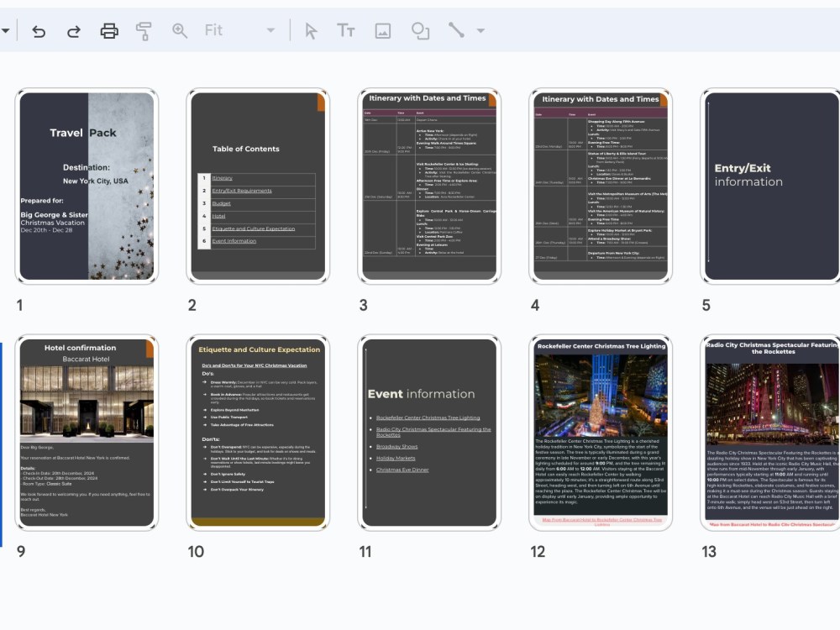Open the Shape insert tool

[x=420, y=31]
